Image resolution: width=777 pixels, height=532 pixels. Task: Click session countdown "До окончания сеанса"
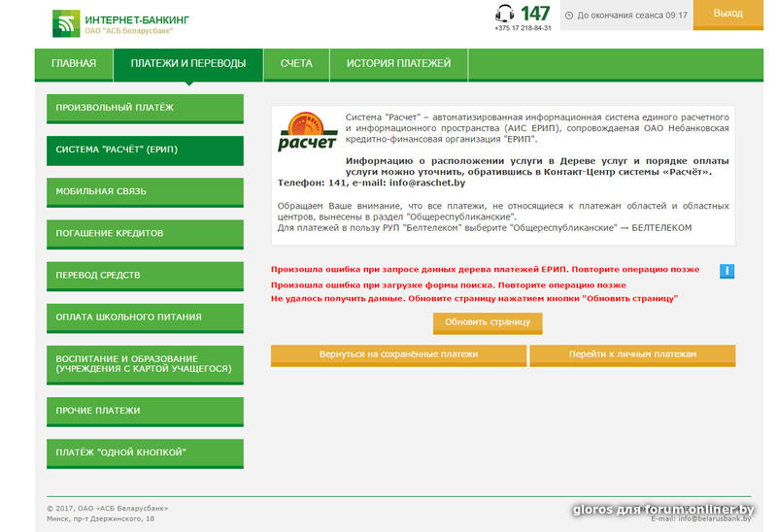click(632, 16)
